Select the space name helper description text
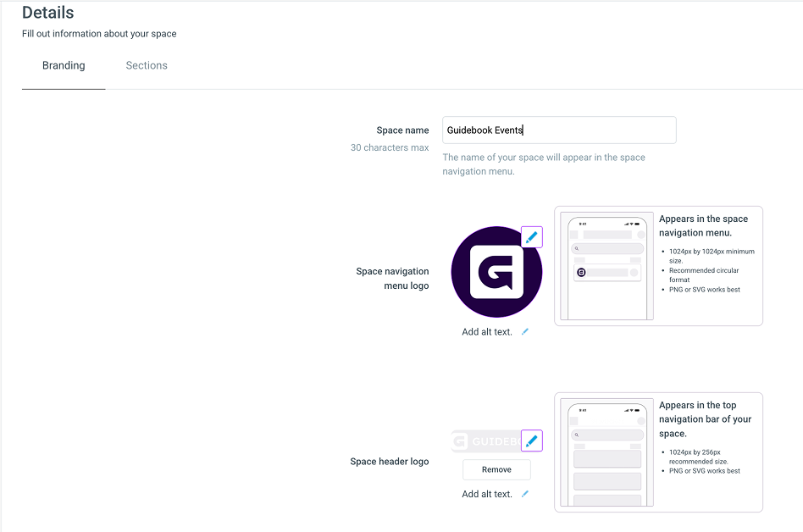This screenshot has width=803, height=532. (544, 164)
